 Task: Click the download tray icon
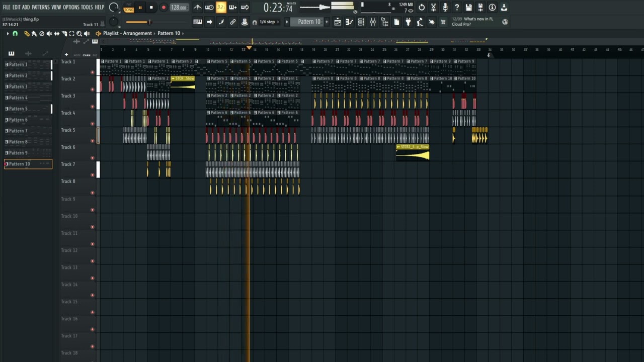point(504,8)
